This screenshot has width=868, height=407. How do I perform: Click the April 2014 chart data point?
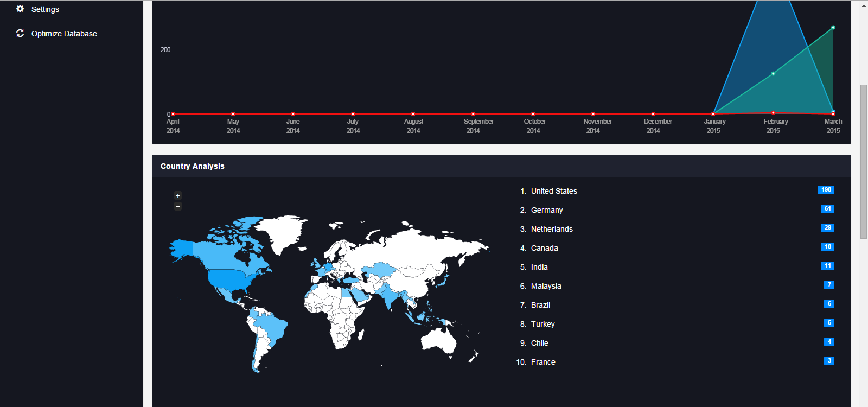tap(173, 114)
